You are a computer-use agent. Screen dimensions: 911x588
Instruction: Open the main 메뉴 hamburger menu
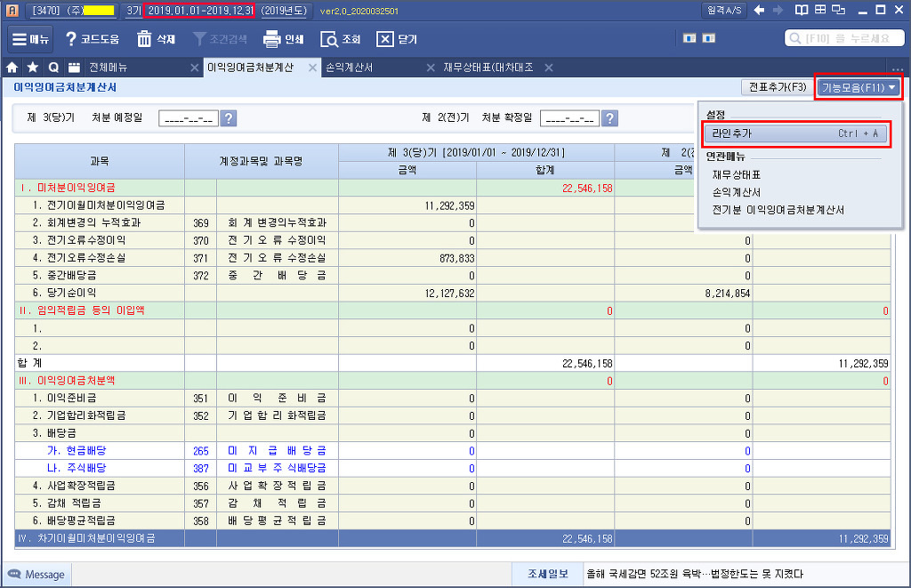(x=30, y=39)
